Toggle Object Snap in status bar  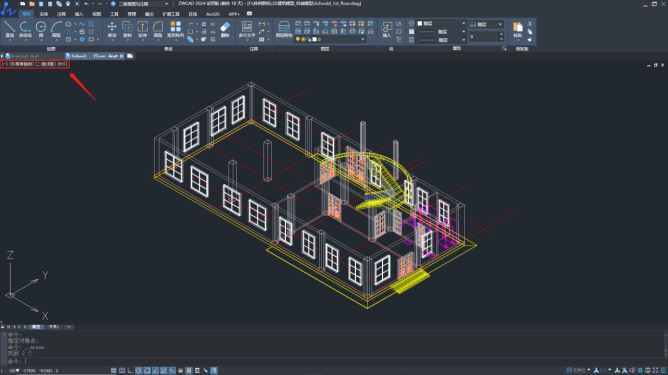tap(147, 371)
